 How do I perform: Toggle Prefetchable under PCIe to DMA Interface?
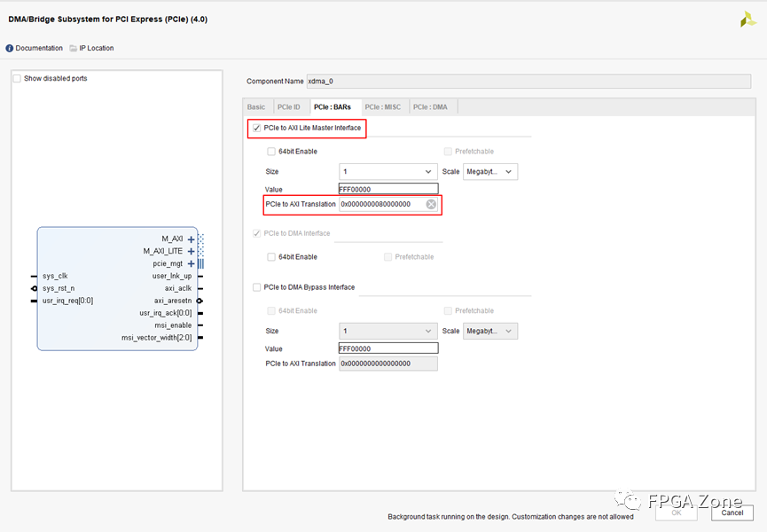pos(387,257)
